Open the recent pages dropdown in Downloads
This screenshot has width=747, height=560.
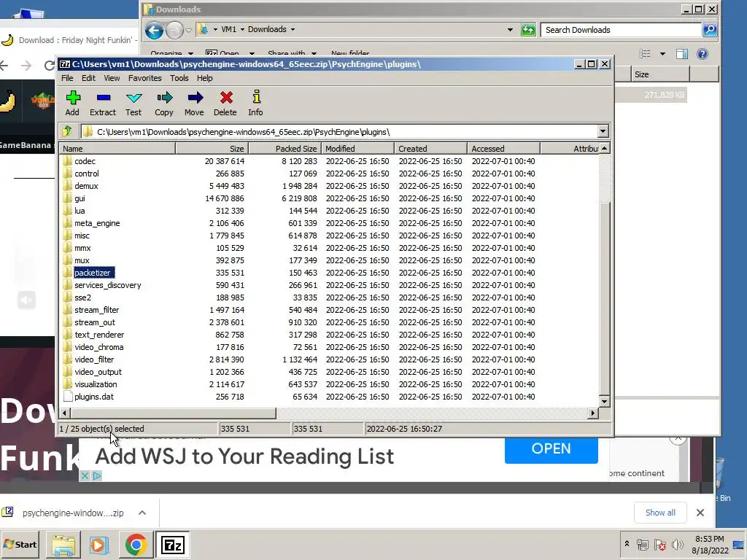coord(189,31)
